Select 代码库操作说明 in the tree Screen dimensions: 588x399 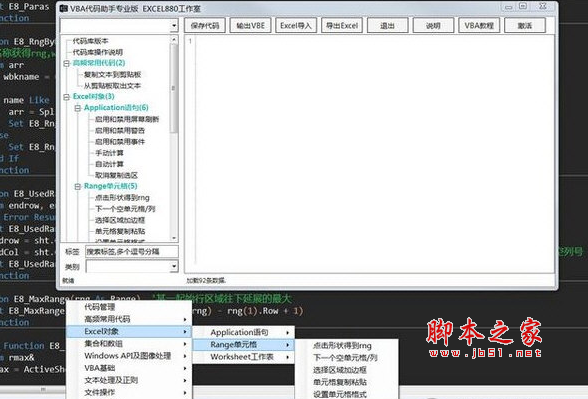[98, 52]
